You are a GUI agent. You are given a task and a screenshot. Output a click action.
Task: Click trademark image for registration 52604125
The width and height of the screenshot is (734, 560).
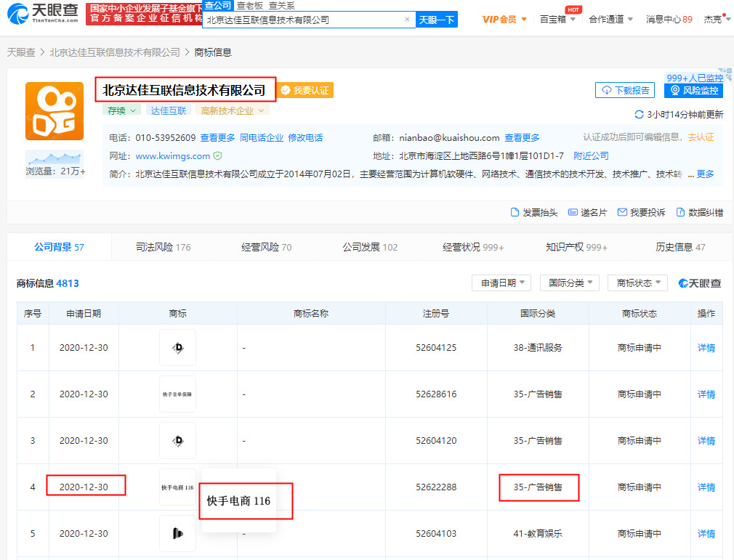click(x=177, y=348)
